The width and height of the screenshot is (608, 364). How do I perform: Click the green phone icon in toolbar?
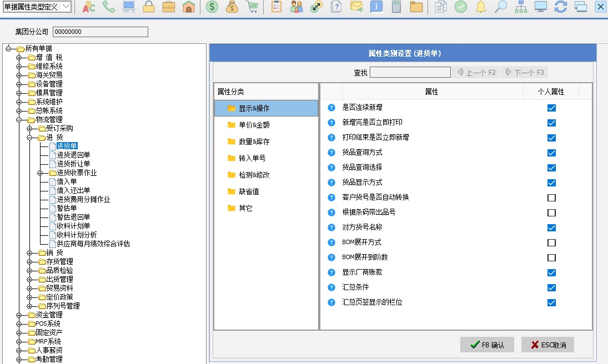[x=109, y=7]
